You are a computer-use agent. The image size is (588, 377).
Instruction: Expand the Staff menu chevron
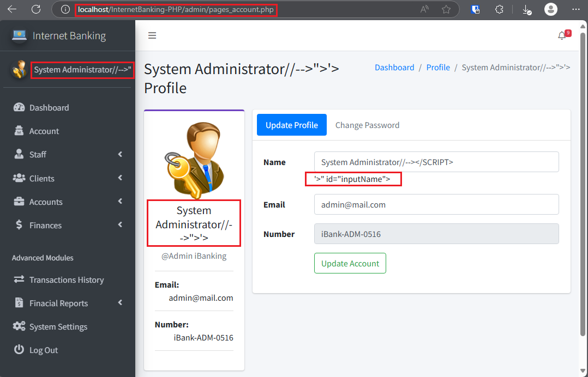[120, 154]
